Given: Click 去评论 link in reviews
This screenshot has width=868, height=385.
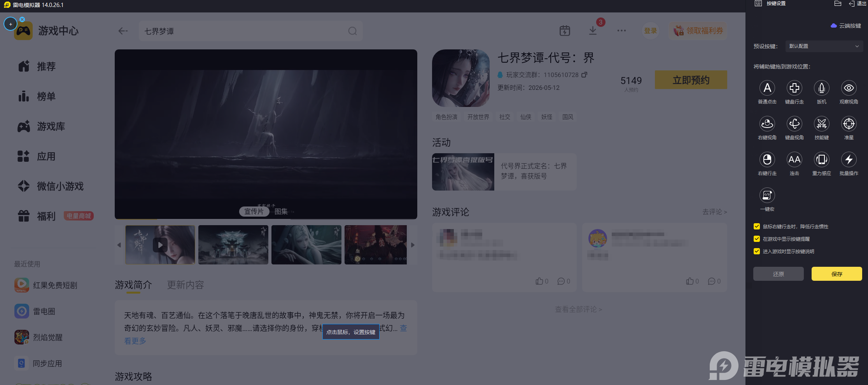Looking at the screenshot, I should pos(714,212).
